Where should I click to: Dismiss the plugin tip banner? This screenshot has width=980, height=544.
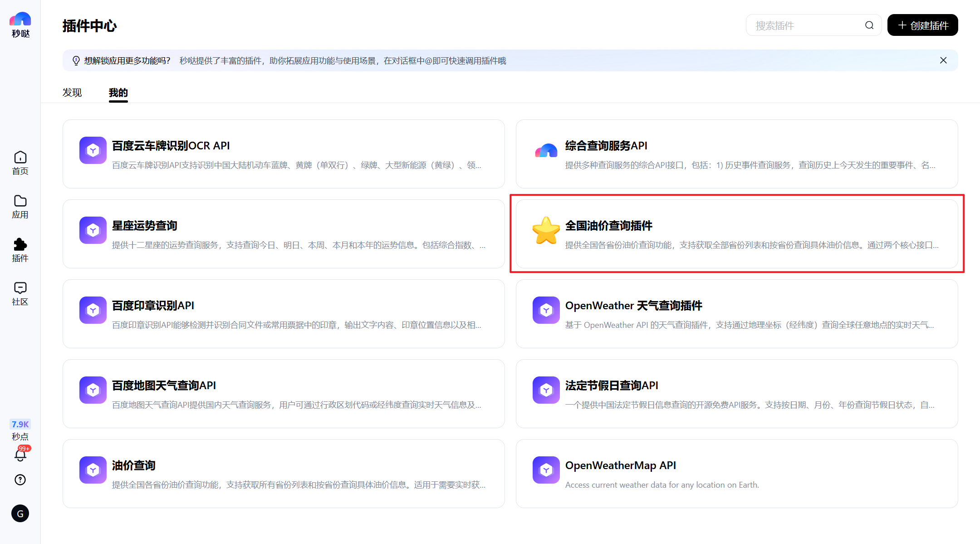pos(943,60)
